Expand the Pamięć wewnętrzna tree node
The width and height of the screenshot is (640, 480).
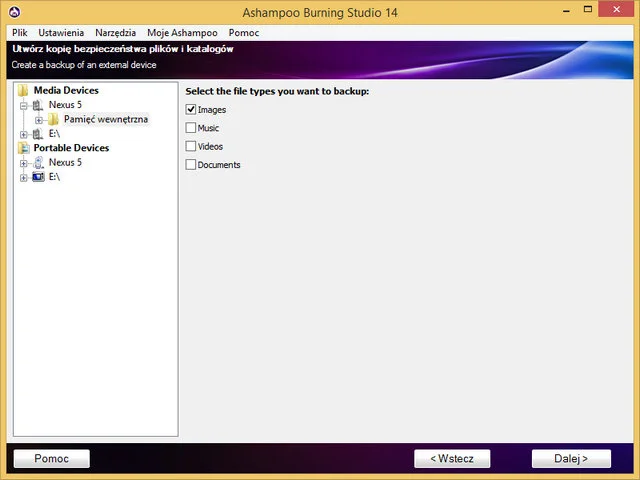click(39, 120)
